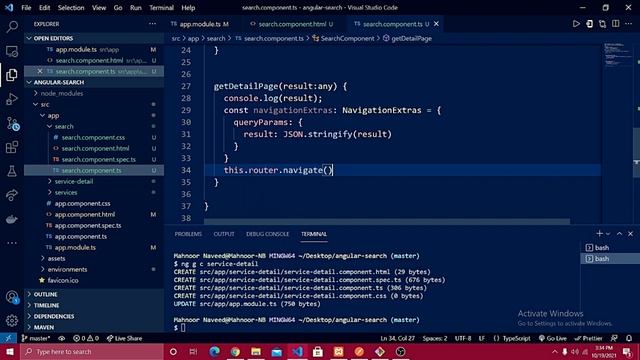Viewport: 640px width, 360px height.
Task: Open Explorer Views and More Actions
Action: pyautogui.click(x=152, y=24)
